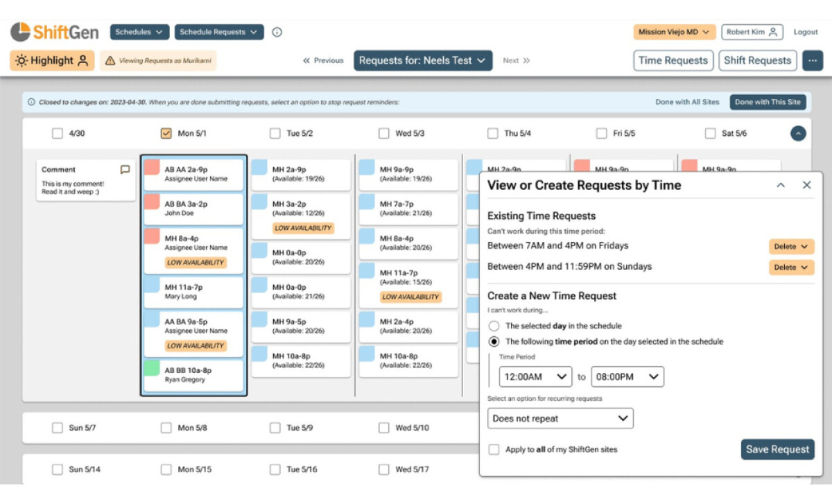
Task: Close the View or Create Requests panel
Action: tap(806, 185)
